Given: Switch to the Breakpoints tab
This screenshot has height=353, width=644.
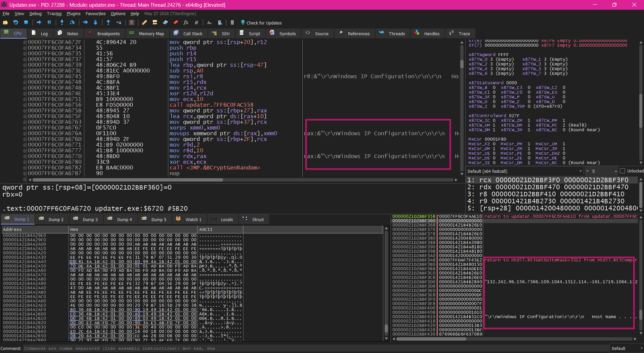Looking at the screenshot, I should 104,34.
